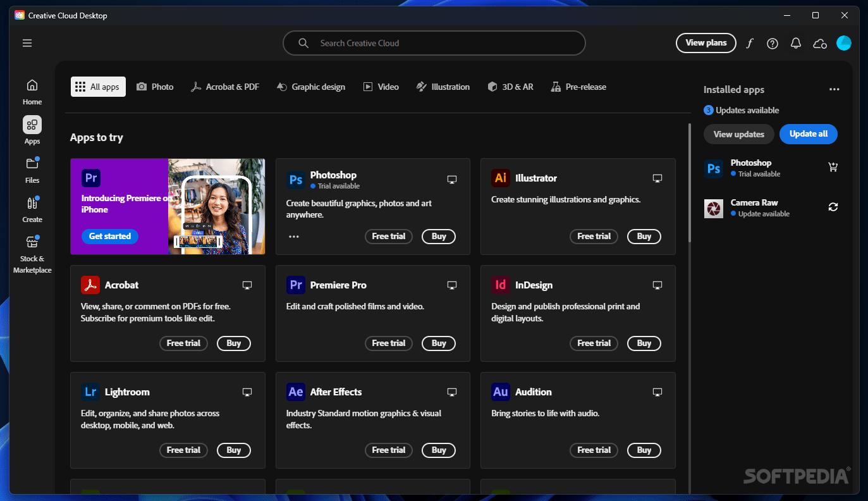Click the desktop platform icon on Premiere Pro card
The image size is (868, 501).
tap(452, 285)
